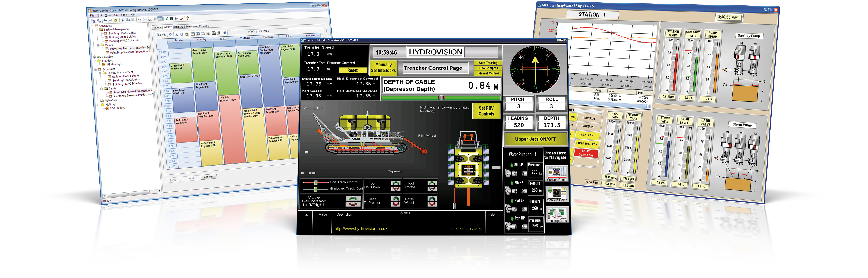
Task: Click the glasses monitor icon in ScheduleWorX toolbar
Action: click(176, 19)
